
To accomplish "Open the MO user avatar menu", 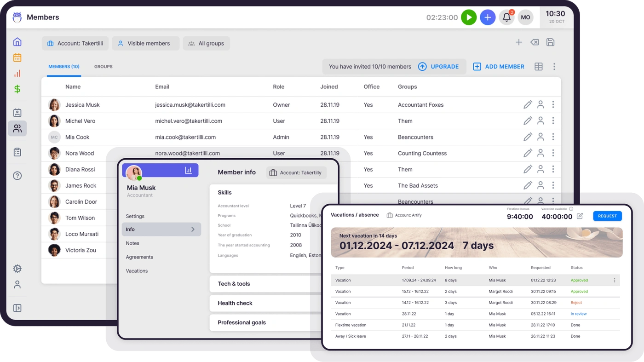I will (525, 17).
